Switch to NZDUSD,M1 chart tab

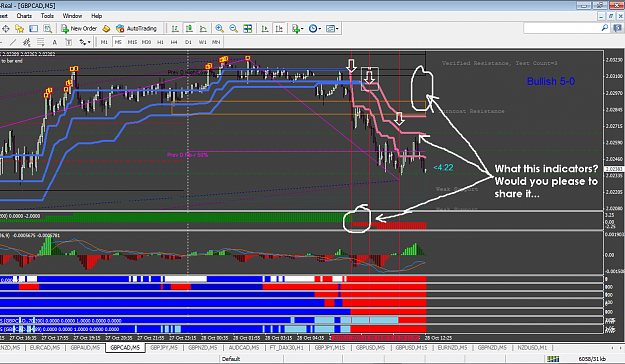click(532, 348)
